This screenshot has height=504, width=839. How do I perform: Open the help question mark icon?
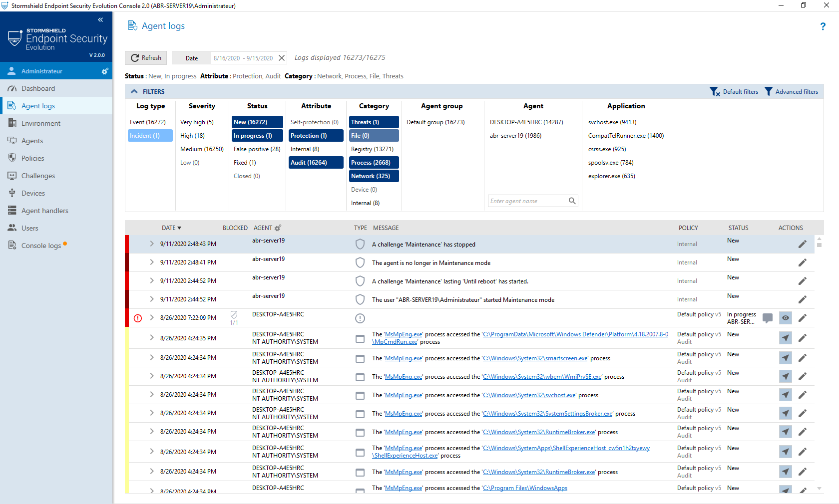point(823,26)
